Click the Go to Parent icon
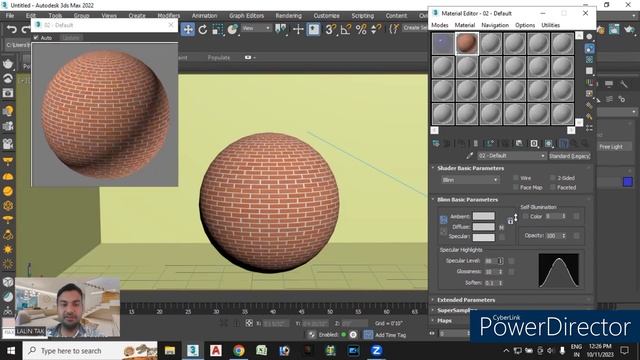Image resolution: width=640 pixels, height=360 pixels. tap(574, 143)
